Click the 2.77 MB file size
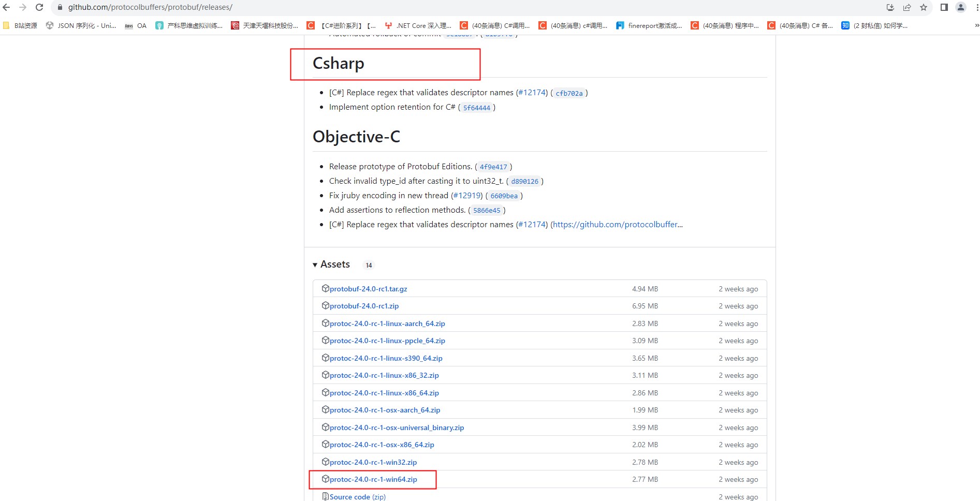 point(645,479)
